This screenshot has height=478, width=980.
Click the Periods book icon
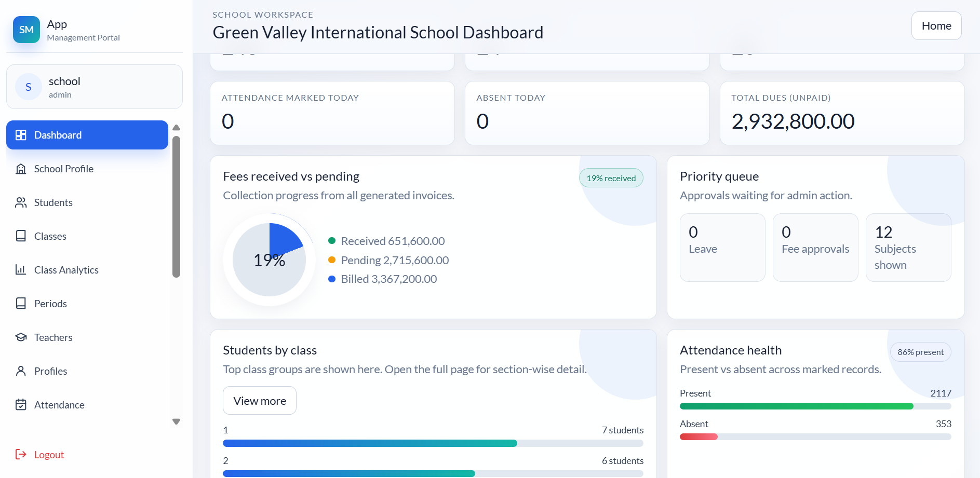tap(21, 304)
